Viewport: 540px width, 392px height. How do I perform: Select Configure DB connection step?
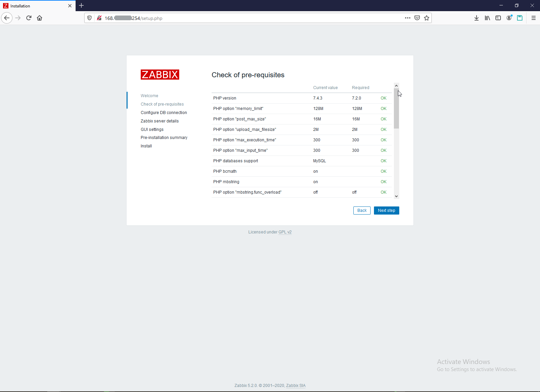(164, 113)
